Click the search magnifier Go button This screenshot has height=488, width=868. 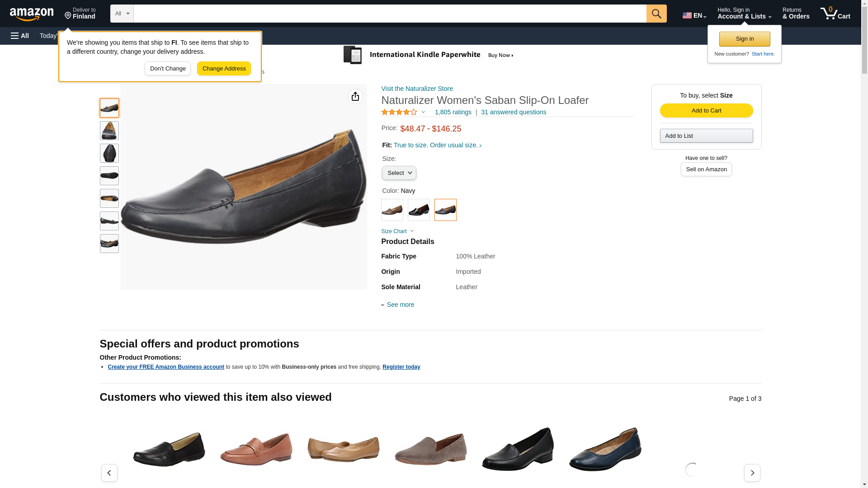coord(656,14)
